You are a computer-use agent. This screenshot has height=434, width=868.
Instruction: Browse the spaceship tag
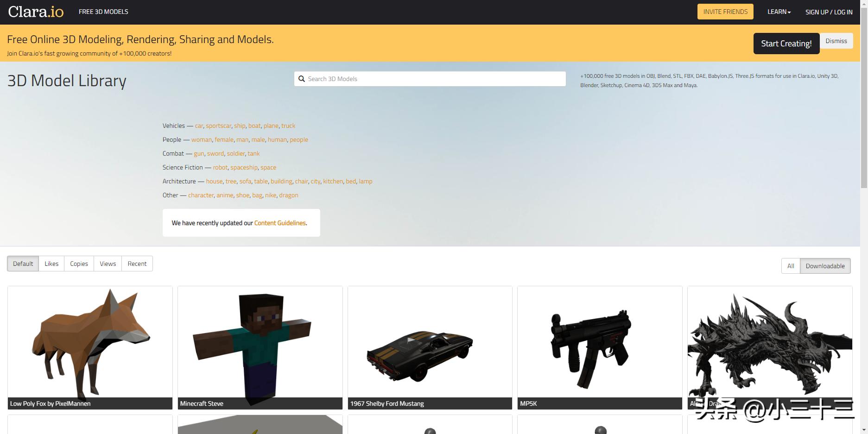coord(244,167)
